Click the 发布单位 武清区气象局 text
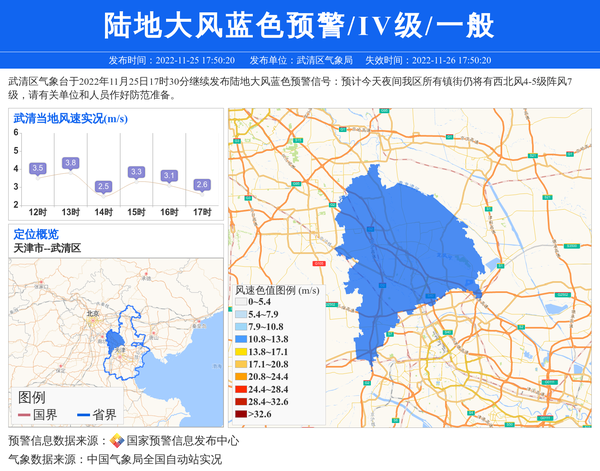The width and height of the screenshot is (600, 471). (300, 60)
